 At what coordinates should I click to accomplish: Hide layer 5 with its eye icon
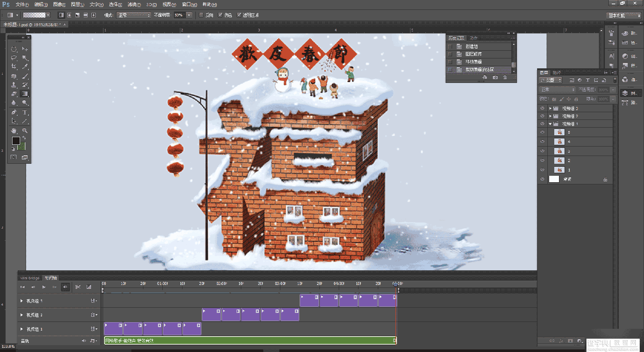point(542,132)
